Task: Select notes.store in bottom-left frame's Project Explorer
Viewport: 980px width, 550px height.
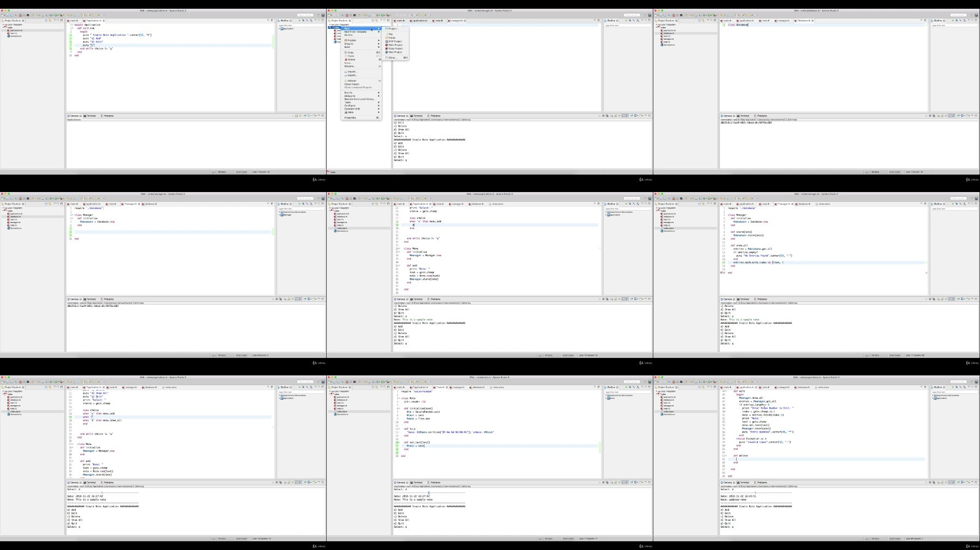Action: click(x=15, y=411)
